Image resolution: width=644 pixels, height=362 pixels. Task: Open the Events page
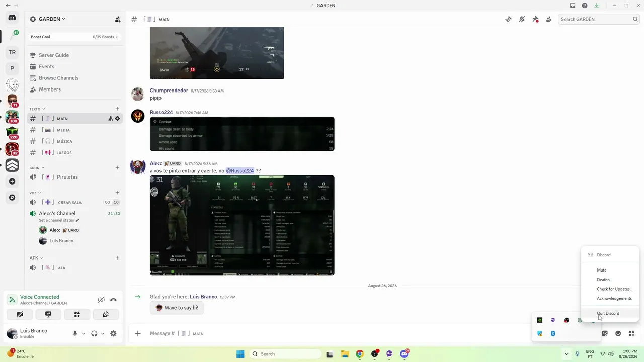coord(74,66)
